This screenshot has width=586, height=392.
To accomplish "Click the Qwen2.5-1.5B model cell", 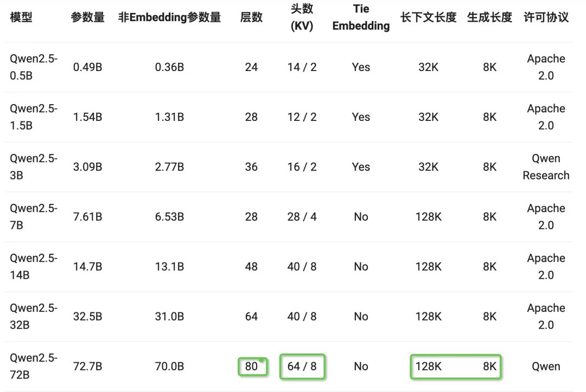I will [x=34, y=117].
